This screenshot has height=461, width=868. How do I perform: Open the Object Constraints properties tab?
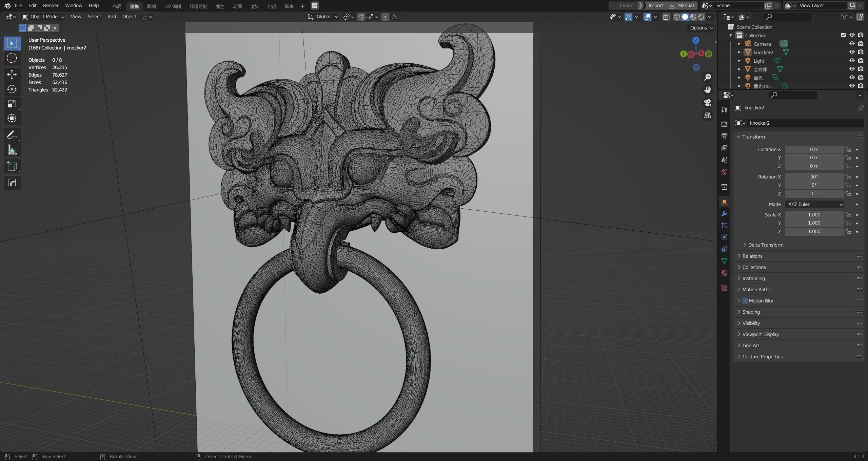724,249
